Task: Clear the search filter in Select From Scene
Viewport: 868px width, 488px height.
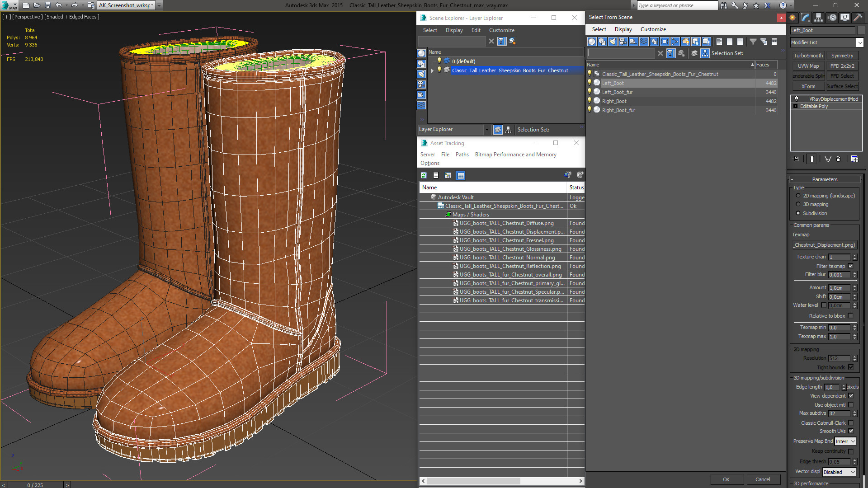Action: click(660, 53)
